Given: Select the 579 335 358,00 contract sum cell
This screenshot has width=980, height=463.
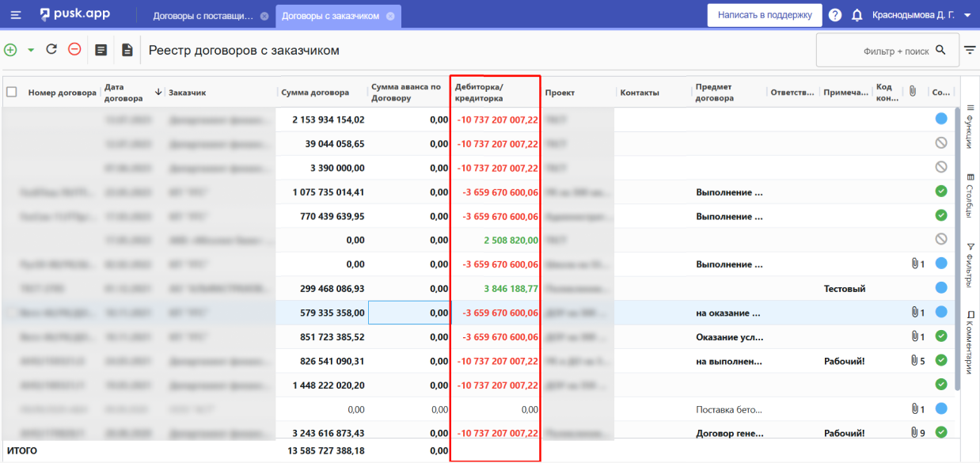Looking at the screenshot, I should [323, 313].
